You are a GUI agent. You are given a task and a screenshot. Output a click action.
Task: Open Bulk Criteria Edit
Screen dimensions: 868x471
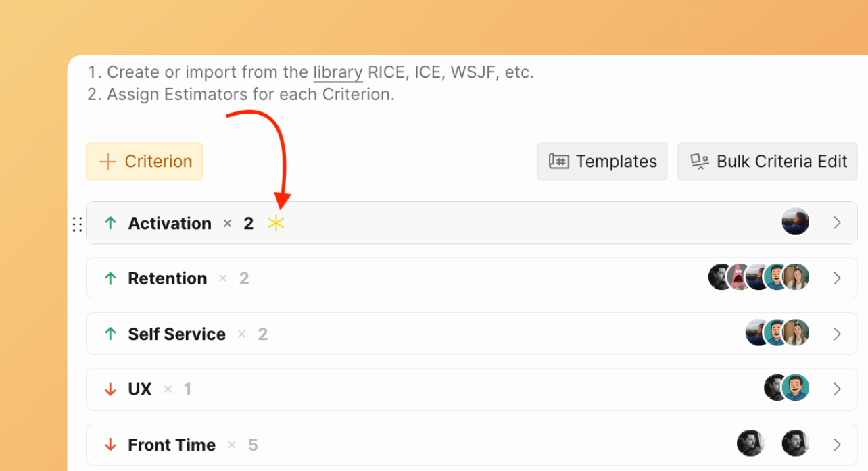767,162
